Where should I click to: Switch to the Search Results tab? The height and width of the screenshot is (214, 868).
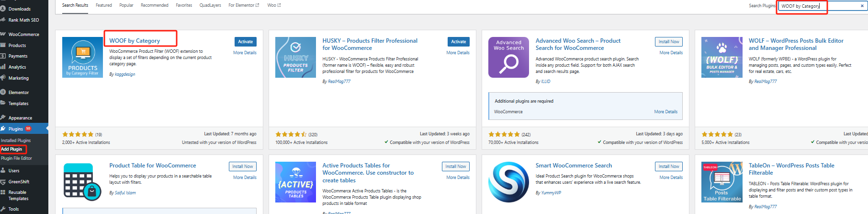75,5
